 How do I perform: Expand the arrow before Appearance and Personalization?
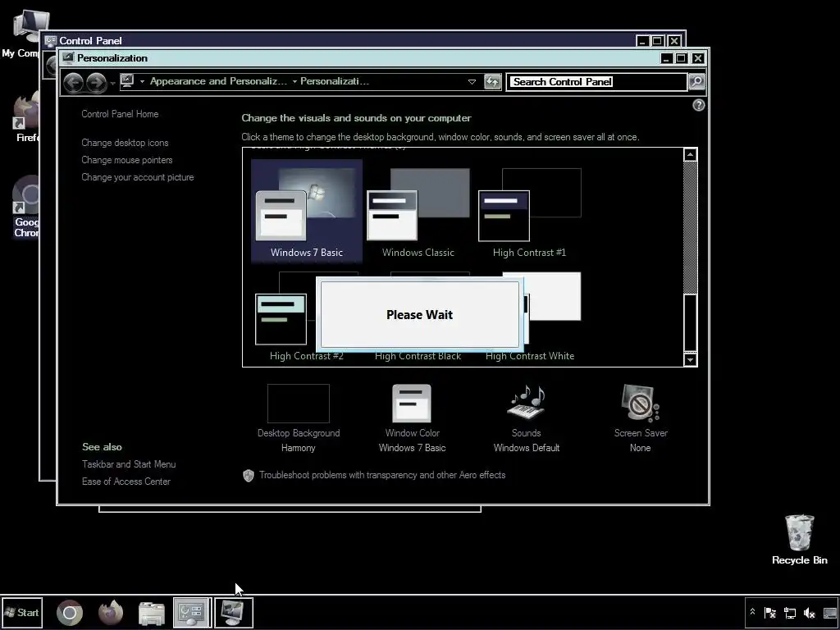[x=142, y=81]
